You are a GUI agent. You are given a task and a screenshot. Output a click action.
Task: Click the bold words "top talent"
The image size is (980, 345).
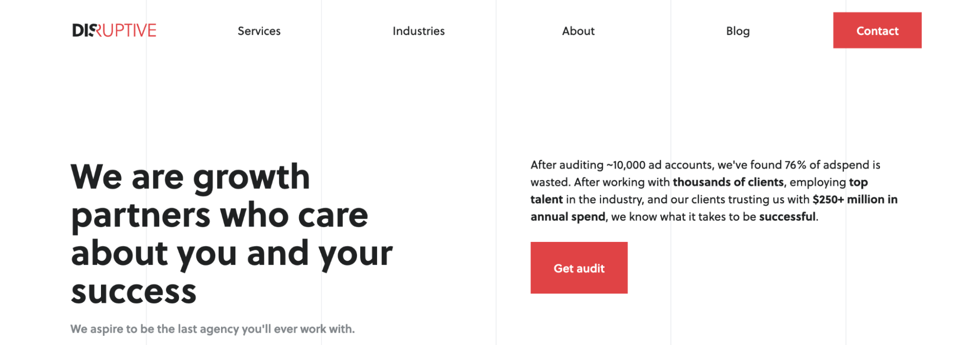tap(858, 182)
